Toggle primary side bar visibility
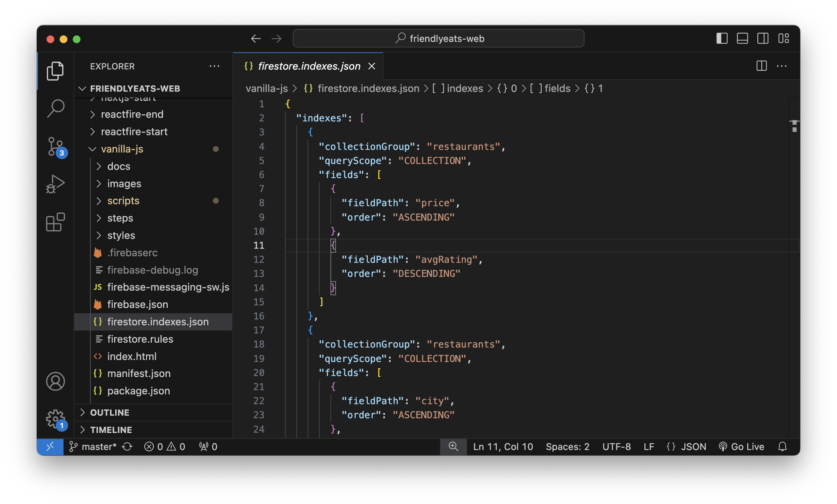Viewport: 837px width, 504px height. point(722,38)
